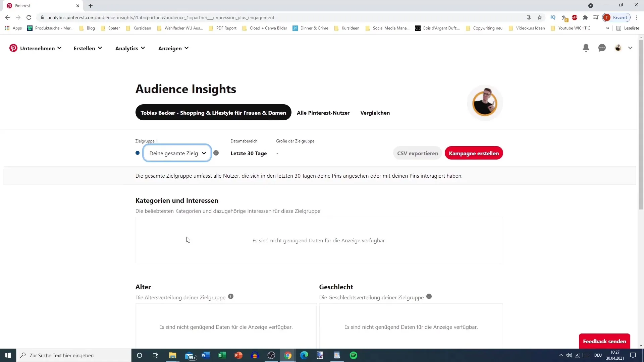Click the Spotify taskbar icon
This screenshot has width=644, height=362.
coord(354,355)
